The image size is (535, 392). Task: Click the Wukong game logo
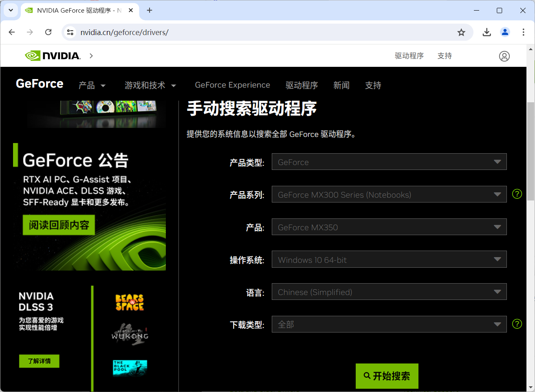pos(130,334)
